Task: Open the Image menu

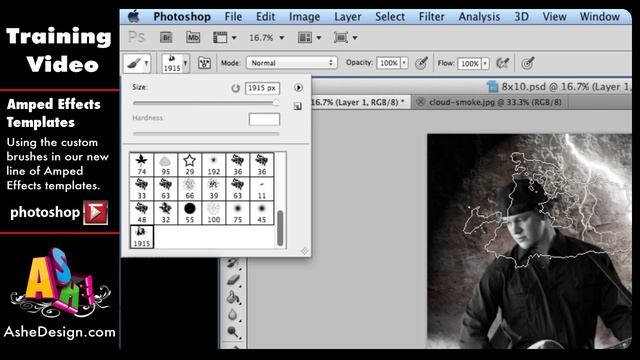Action: [304, 17]
